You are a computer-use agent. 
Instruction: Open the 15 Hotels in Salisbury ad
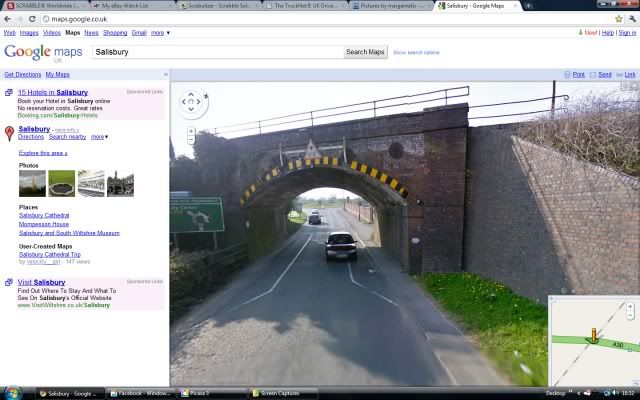pyautogui.click(x=53, y=93)
